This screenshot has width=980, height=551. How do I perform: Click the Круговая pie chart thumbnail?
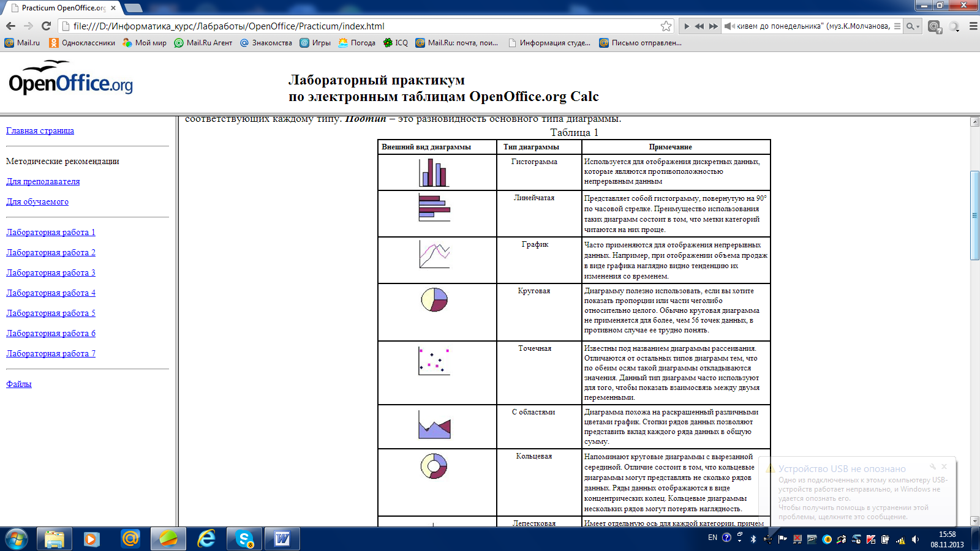[x=434, y=299]
